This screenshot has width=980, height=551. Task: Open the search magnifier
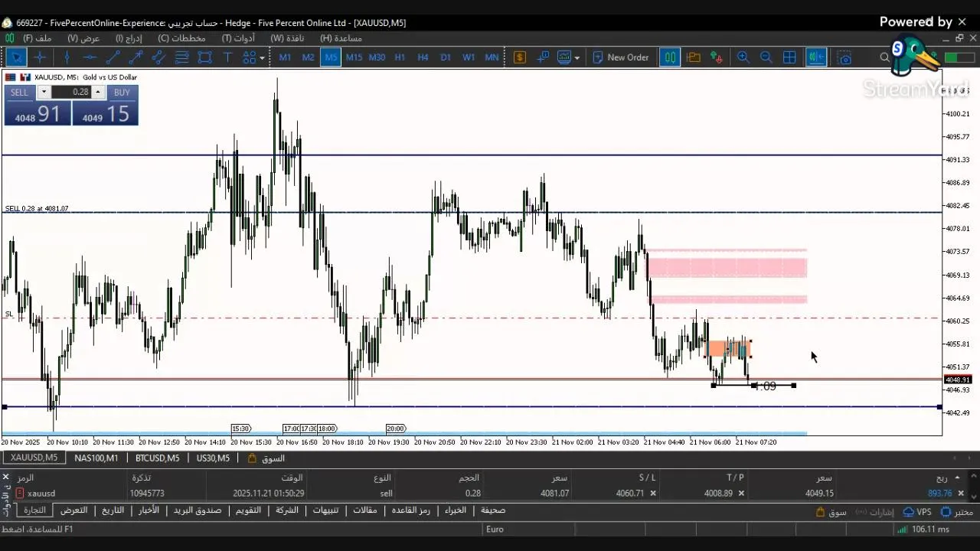click(885, 57)
